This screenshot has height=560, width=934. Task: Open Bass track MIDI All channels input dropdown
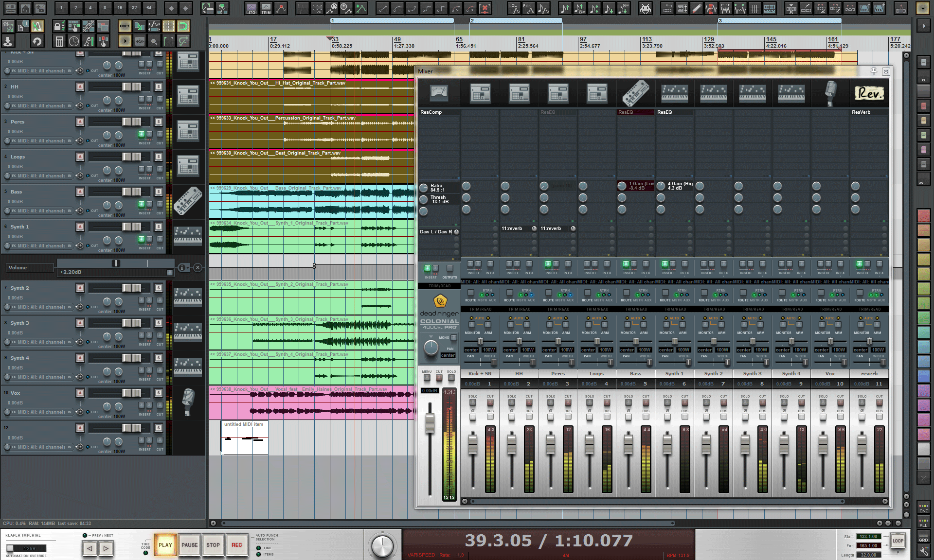pyautogui.click(x=41, y=211)
